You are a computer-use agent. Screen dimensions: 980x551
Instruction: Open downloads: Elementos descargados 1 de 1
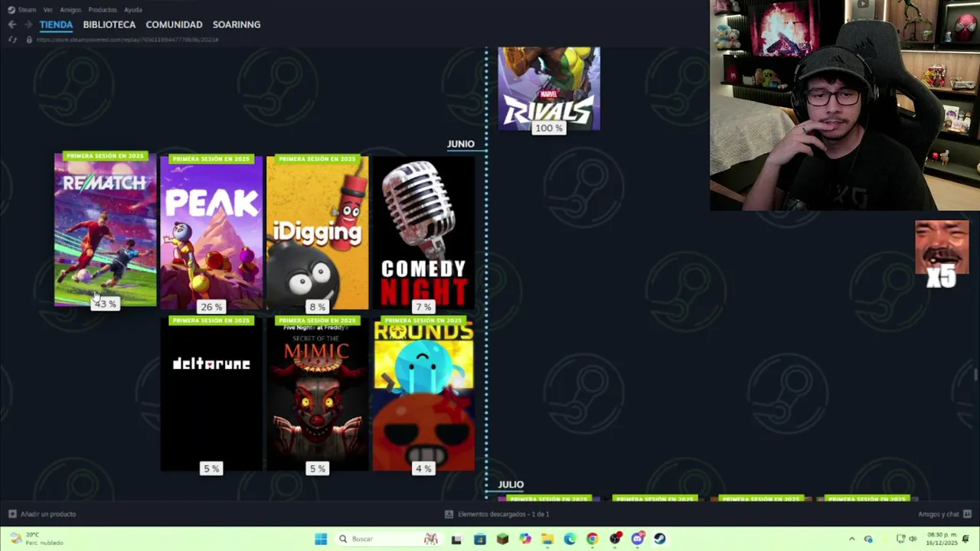[498, 514]
